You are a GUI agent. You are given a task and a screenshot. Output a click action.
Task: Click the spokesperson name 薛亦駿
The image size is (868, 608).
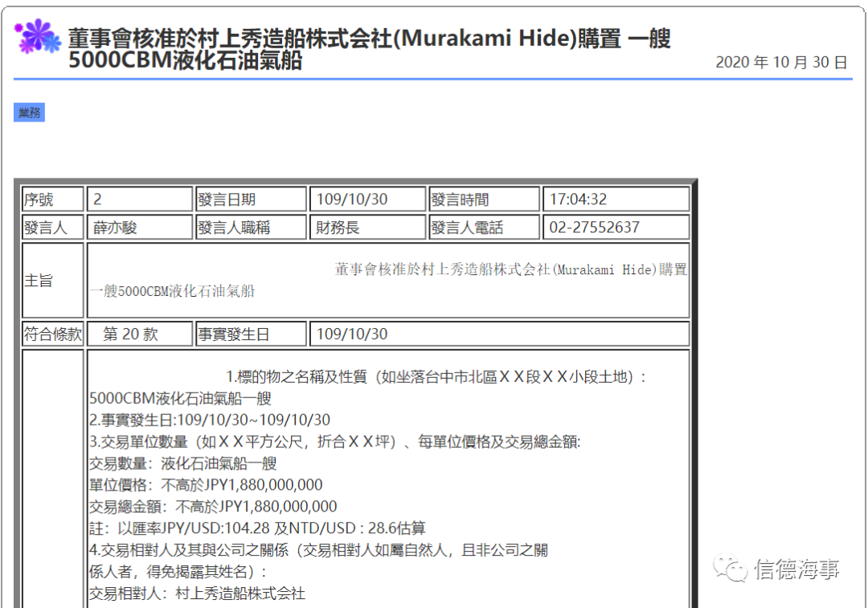coord(140,227)
